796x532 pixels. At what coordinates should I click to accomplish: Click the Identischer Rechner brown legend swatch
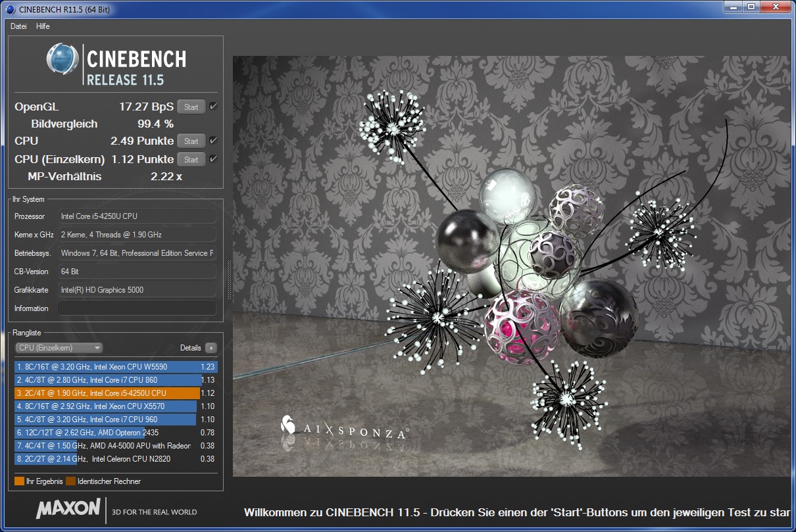point(71,481)
